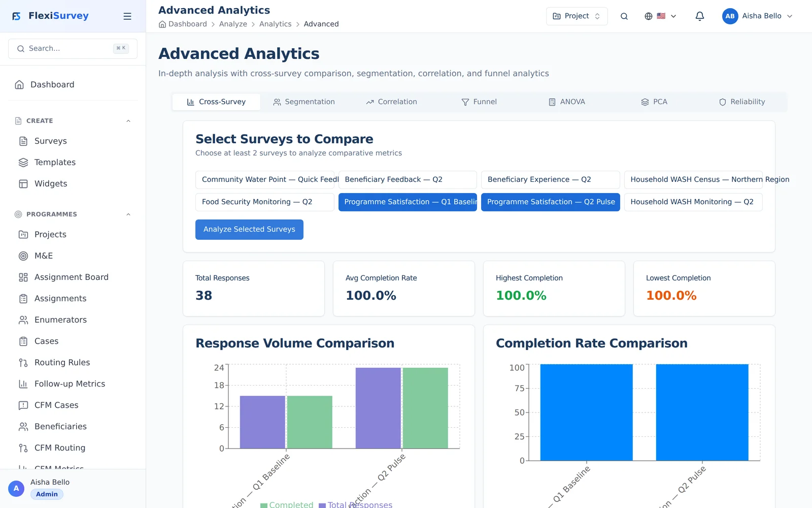Toggle Beneficiary Feedback — Q2 survey selection
812x508 pixels.
tap(408, 180)
